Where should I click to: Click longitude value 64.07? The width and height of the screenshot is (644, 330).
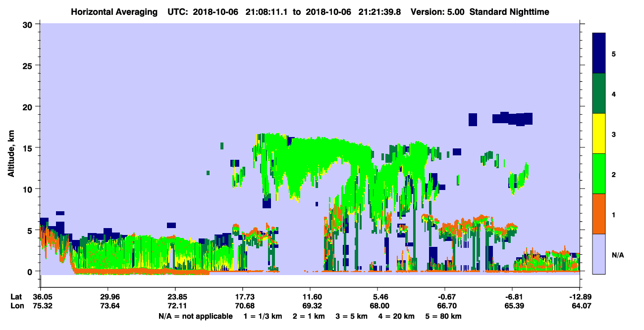point(580,306)
